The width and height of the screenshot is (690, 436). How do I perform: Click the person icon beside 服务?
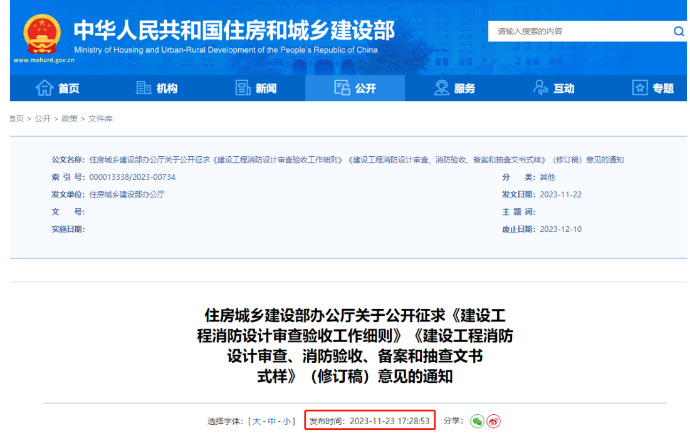(x=441, y=88)
